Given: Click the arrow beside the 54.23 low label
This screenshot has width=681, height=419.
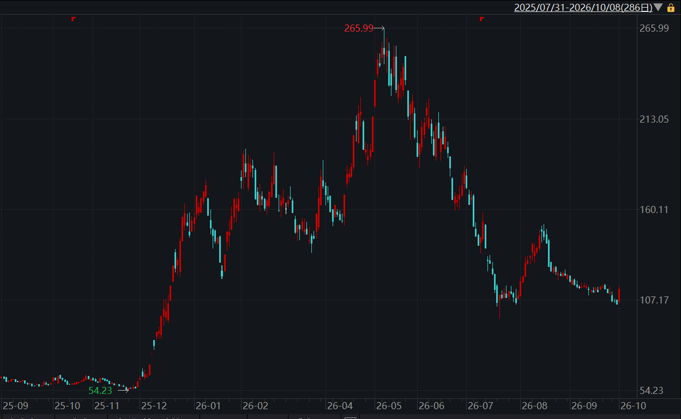Looking at the screenshot, I should point(123,390).
